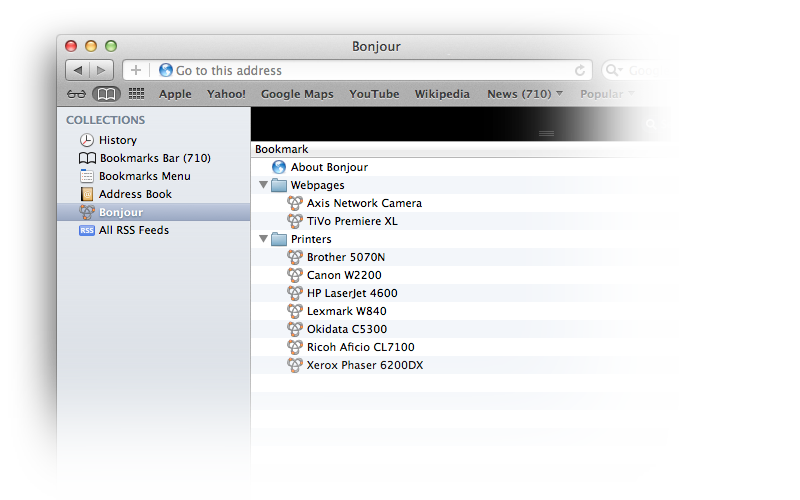Viewport: 800px width, 500px height.
Task: Collapse the Webpages folder disclosure triangle
Action: tap(263, 185)
